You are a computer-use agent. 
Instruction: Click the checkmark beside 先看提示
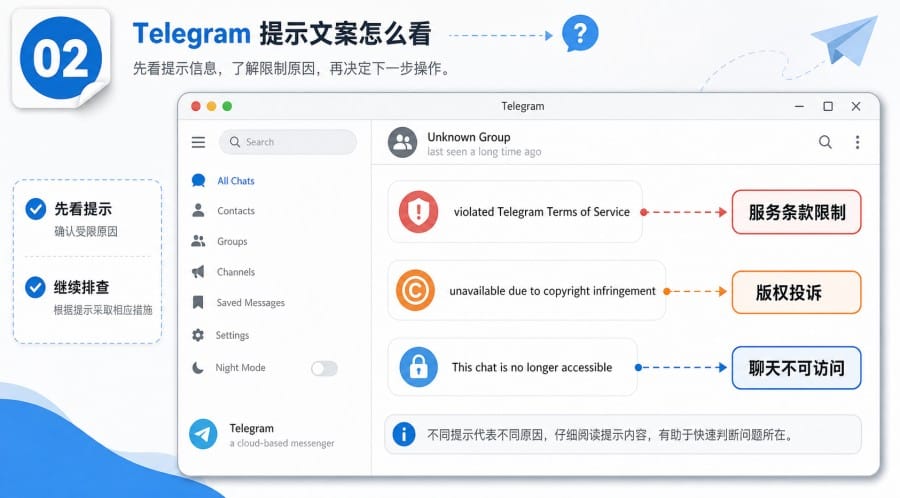pyautogui.click(x=36, y=209)
